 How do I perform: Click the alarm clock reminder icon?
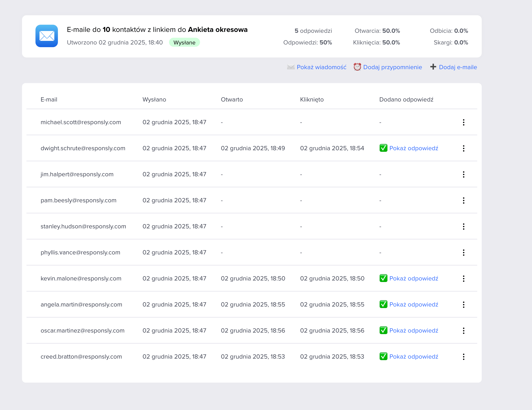[357, 67]
